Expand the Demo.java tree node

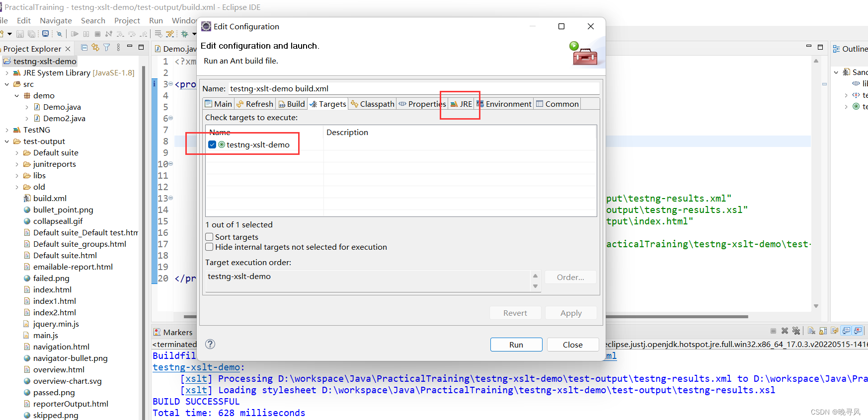(27, 107)
